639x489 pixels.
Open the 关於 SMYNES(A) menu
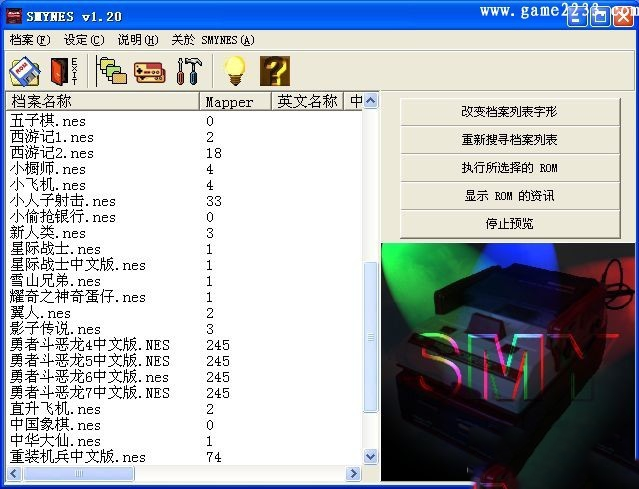coord(213,40)
